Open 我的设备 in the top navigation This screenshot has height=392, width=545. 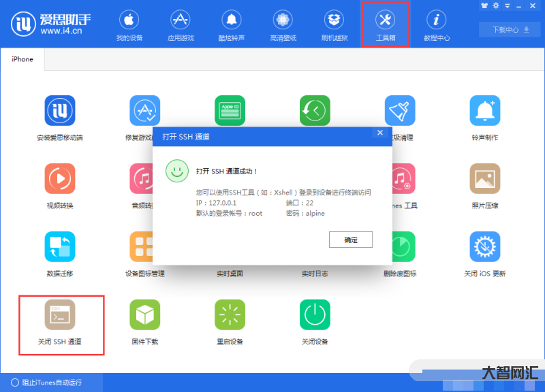129,25
